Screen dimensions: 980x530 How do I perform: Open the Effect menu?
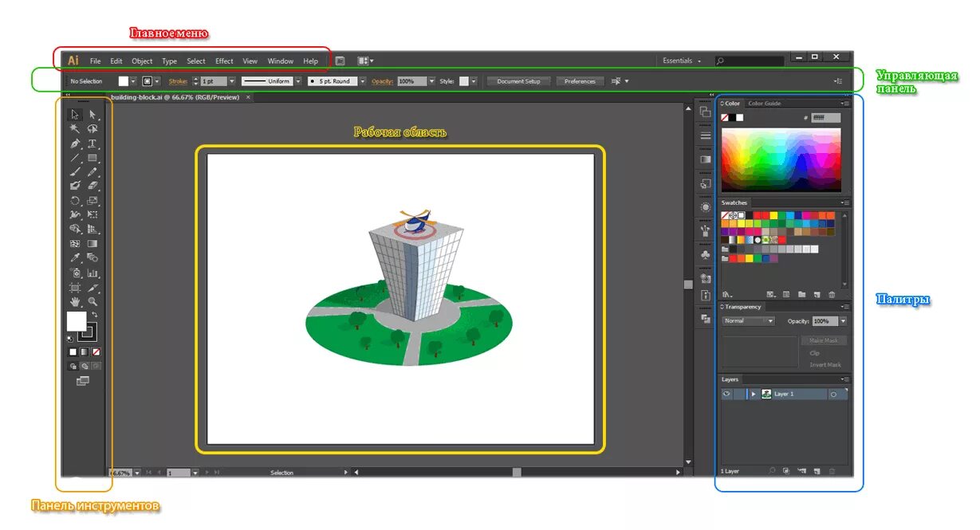click(224, 61)
